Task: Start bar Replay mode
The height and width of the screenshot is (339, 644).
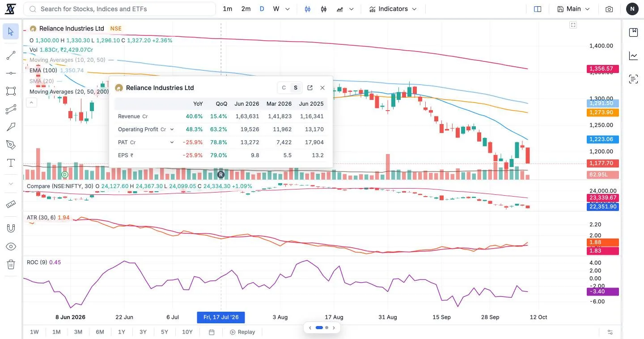Action: coord(242,332)
